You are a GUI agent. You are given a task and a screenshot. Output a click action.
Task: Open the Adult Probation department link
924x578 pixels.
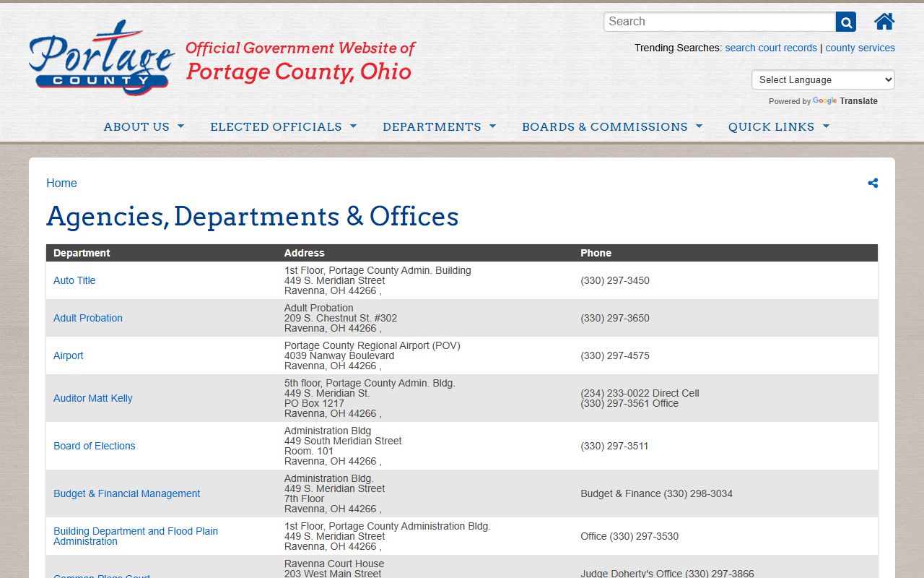88,318
